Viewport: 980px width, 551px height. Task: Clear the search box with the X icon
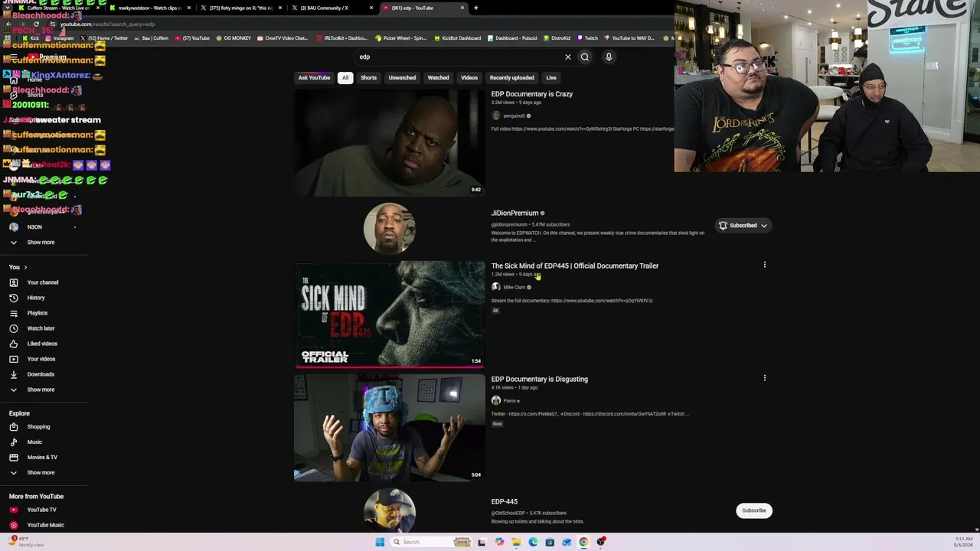coord(568,57)
